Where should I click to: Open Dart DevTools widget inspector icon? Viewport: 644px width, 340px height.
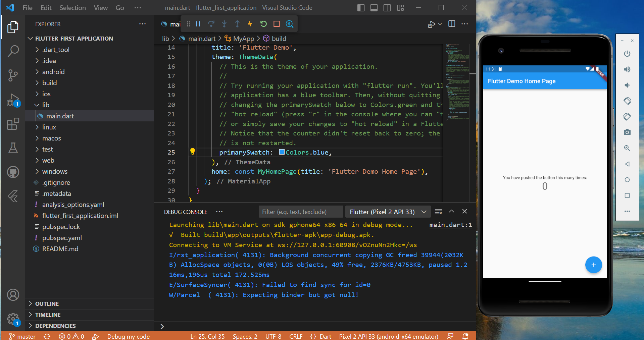tap(290, 24)
